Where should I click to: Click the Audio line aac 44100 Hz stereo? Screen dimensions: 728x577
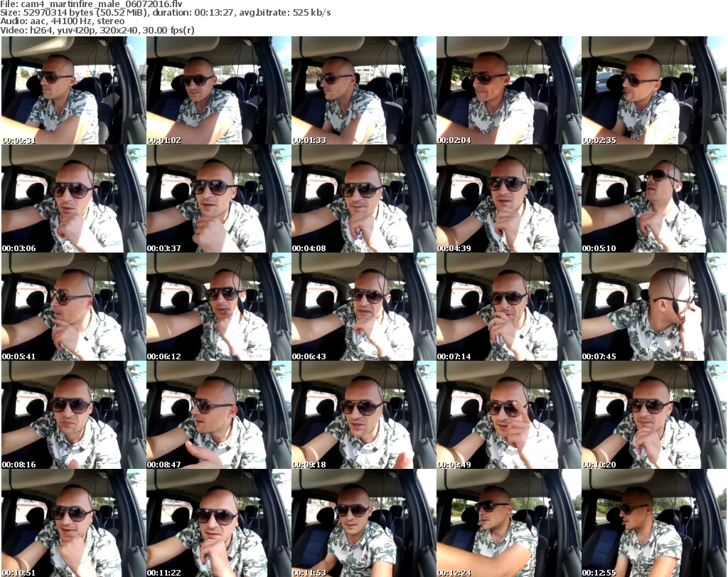pyautogui.click(x=63, y=21)
